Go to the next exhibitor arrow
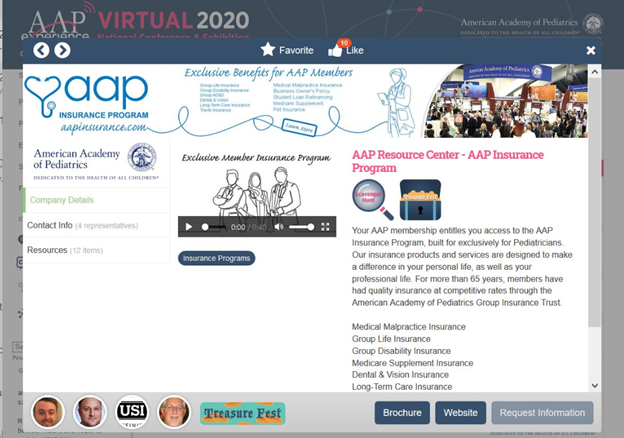The width and height of the screenshot is (624, 438). tap(62, 51)
